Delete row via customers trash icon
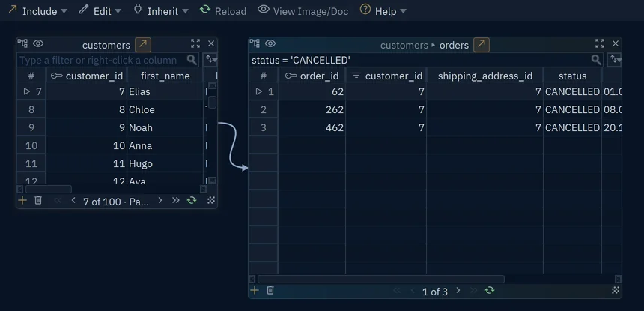Image resolution: width=644 pixels, height=311 pixels. coord(38,201)
